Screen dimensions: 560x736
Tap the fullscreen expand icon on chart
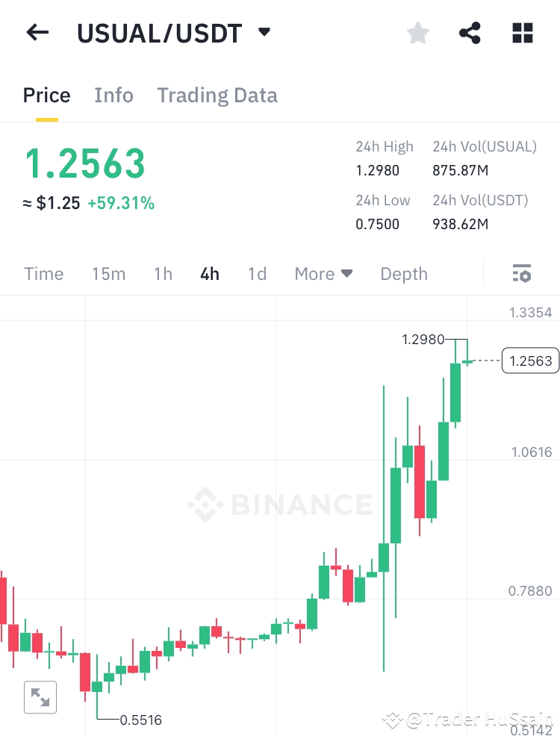coord(40,696)
